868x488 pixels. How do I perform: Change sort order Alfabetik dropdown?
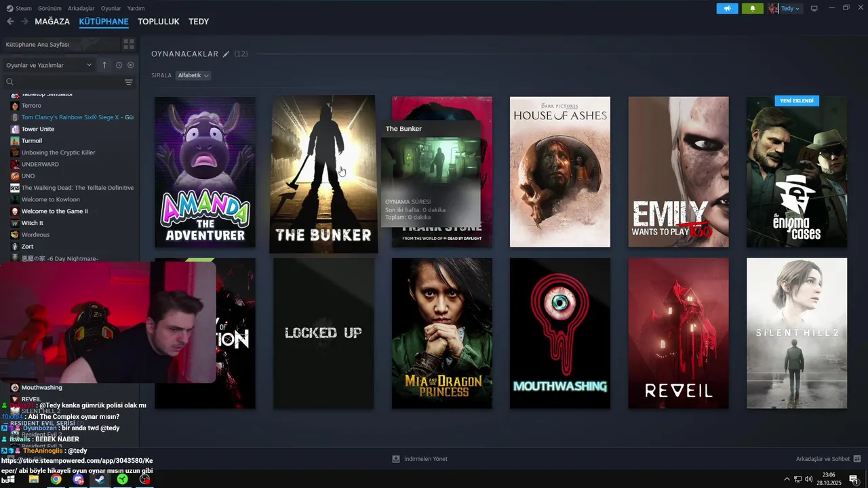point(193,75)
